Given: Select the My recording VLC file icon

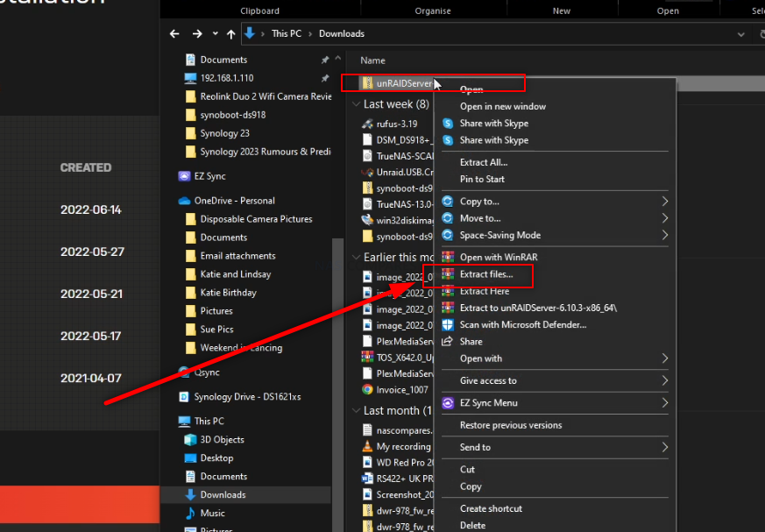Looking at the screenshot, I should [367, 446].
